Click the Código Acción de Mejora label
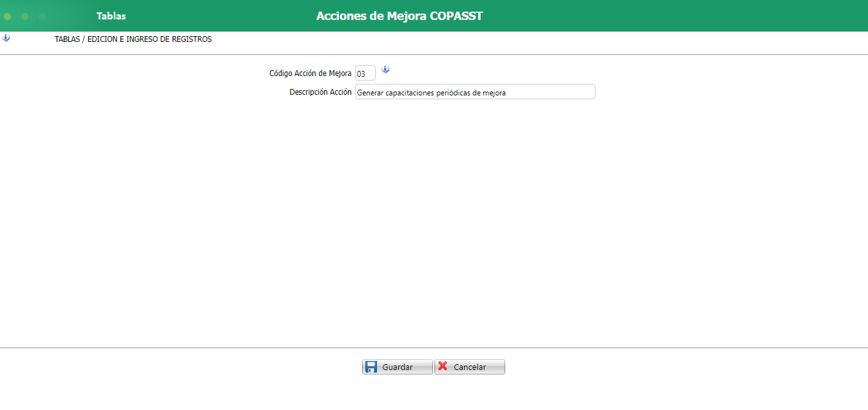This screenshot has width=868, height=410. 311,73
